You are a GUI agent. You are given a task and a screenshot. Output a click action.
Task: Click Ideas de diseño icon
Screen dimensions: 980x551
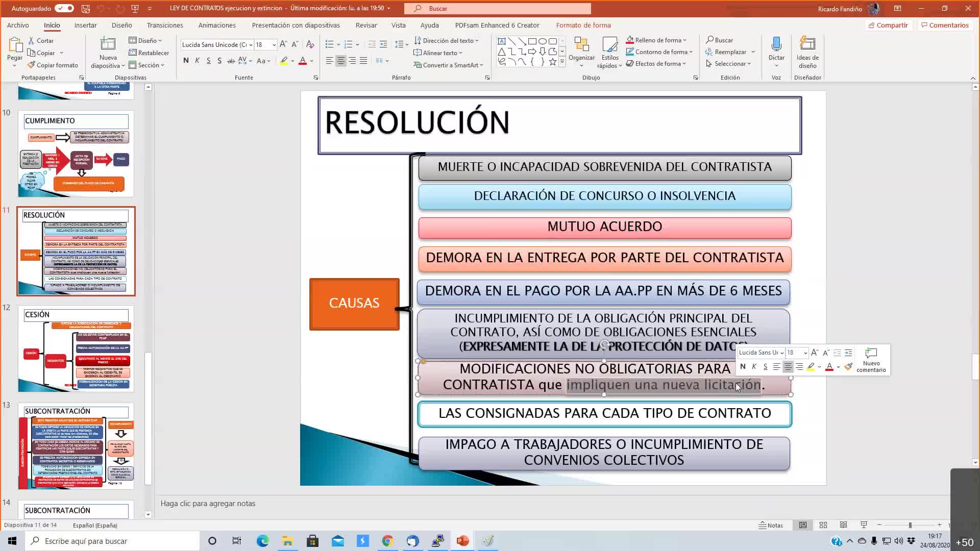(807, 44)
